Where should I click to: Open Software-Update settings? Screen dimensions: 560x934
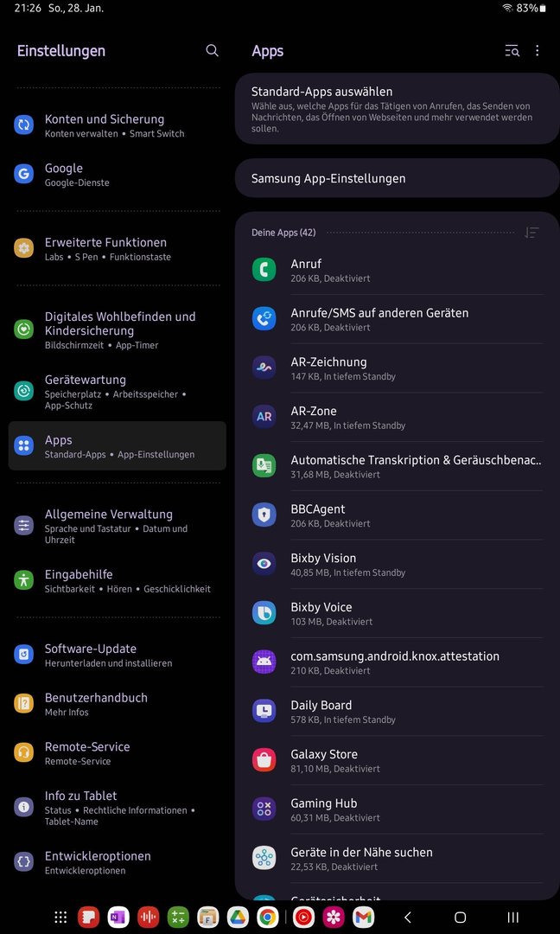pos(118,656)
